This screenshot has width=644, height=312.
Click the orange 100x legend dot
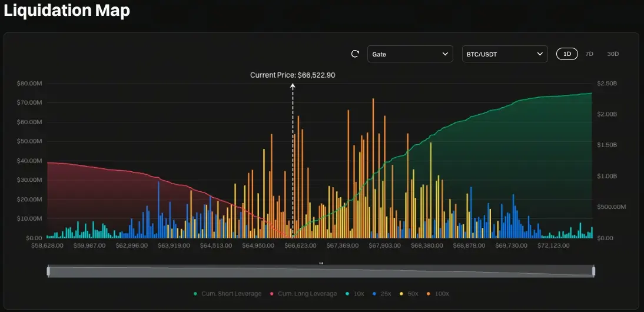click(429, 294)
